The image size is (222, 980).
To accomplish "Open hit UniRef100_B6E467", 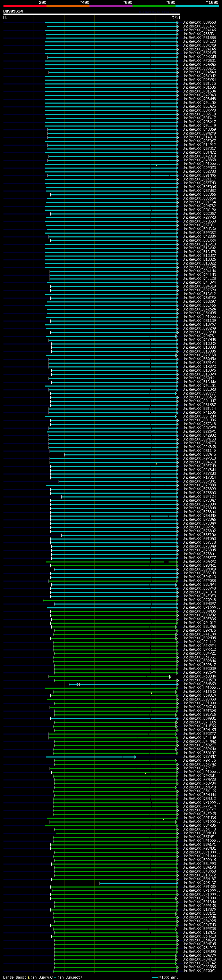I will click(199, 26).
